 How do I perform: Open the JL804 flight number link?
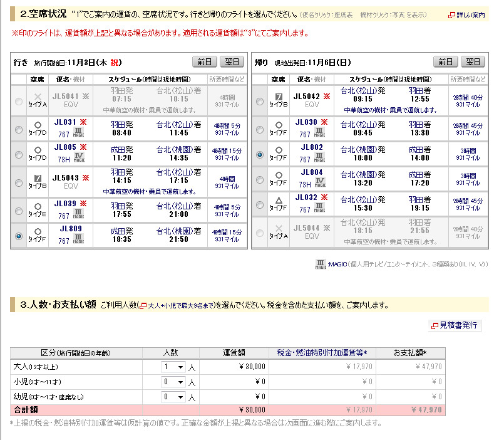[312, 172]
